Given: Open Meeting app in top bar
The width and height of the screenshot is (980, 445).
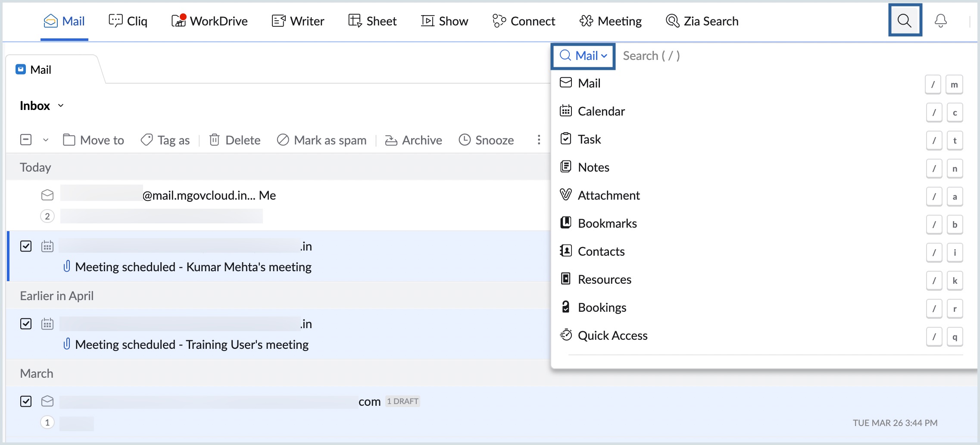Looking at the screenshot, I should (610, 21).
